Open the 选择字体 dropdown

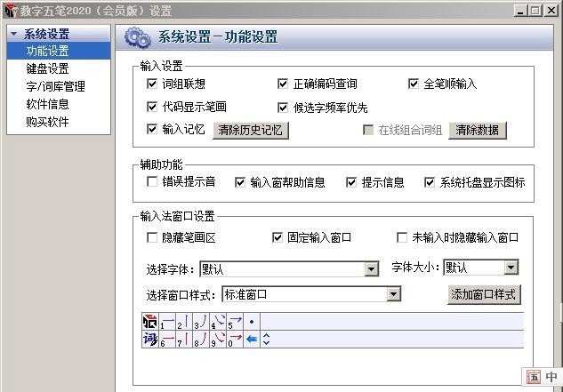[x=372, y=268]
